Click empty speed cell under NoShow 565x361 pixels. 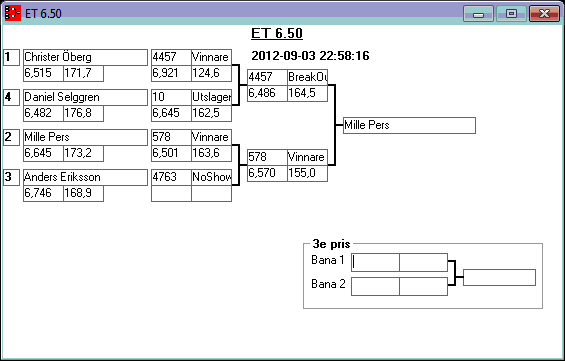212,193
